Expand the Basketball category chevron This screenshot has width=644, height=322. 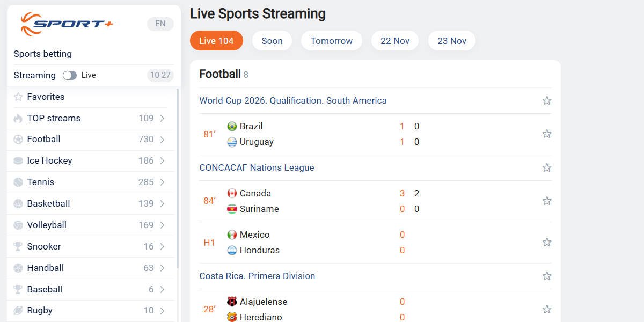pos(162,204)
